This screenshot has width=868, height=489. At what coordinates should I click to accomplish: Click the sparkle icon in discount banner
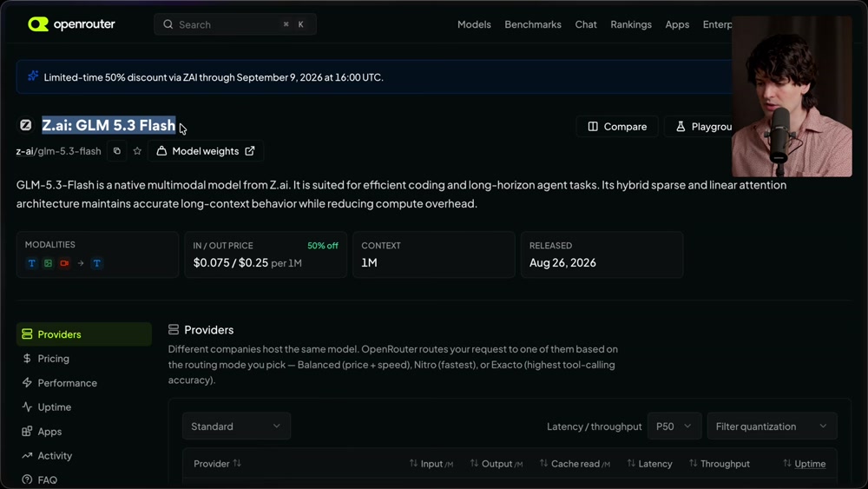click(x=33, y=76)
